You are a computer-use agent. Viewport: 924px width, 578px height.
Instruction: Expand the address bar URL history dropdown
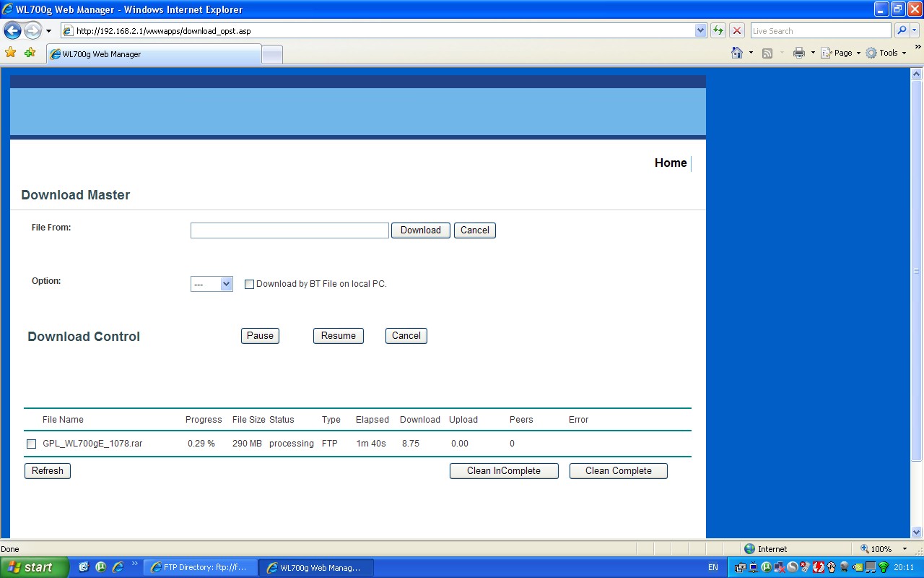coord(700,31)
